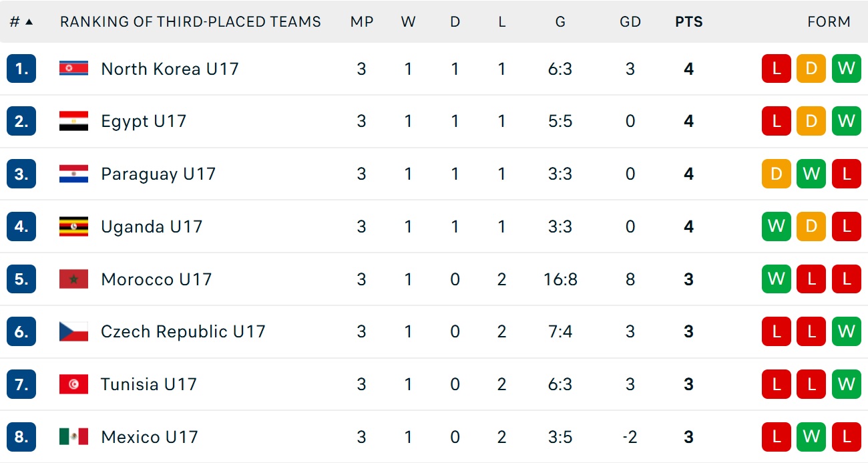The height and width of the screenshot is (463, 868).
Task: Click Paraguay's orange D form badge
Action: click(x=776, y=174)
